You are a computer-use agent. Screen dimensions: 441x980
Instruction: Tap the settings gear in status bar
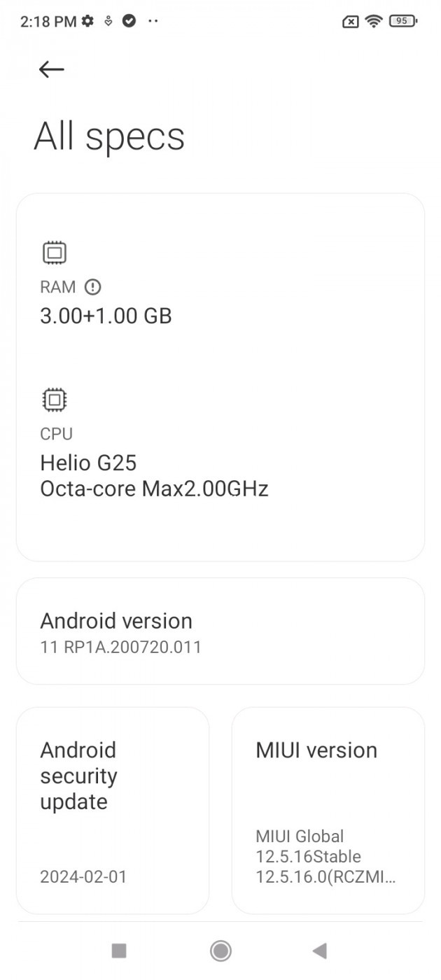[87, 21]
